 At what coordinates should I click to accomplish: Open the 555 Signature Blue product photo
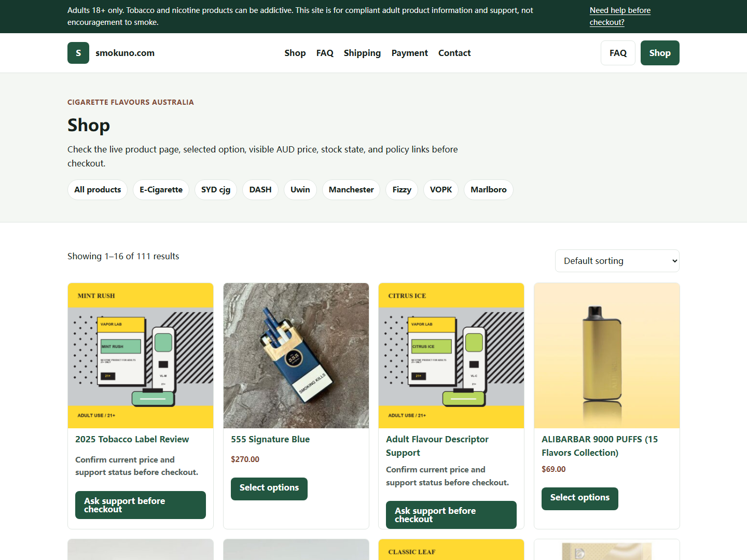[x=296, y=356]
